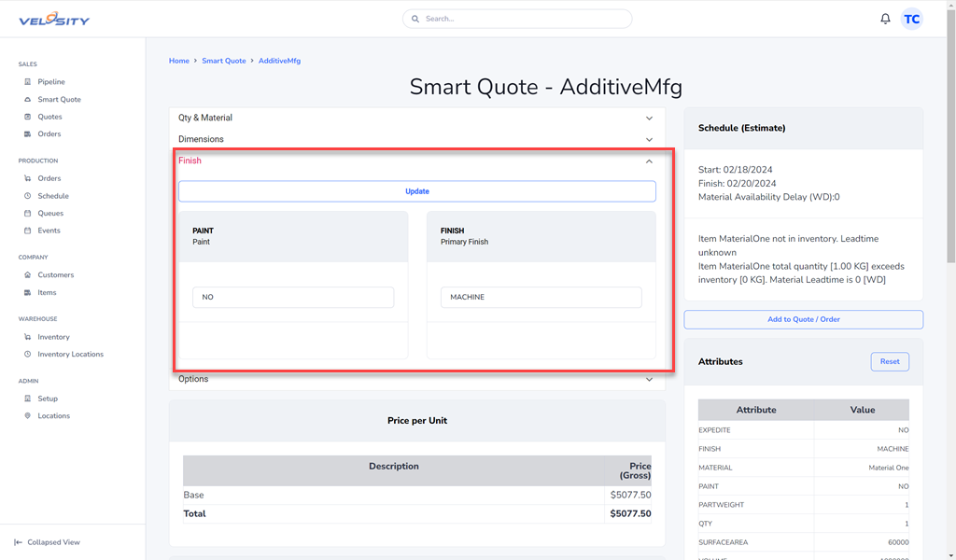
Task: Click the Update button
Action: pyautogui.click(x=416, y=191)
